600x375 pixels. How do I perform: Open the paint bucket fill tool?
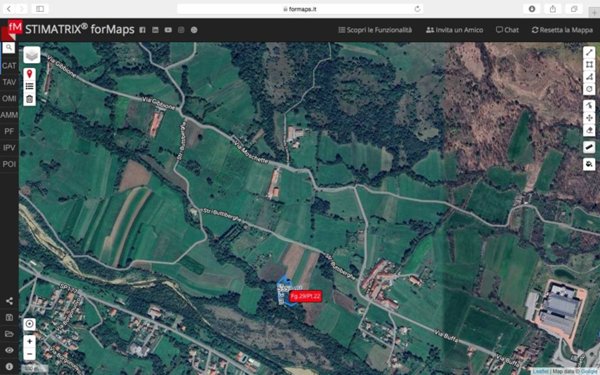[x=589, y=164]
